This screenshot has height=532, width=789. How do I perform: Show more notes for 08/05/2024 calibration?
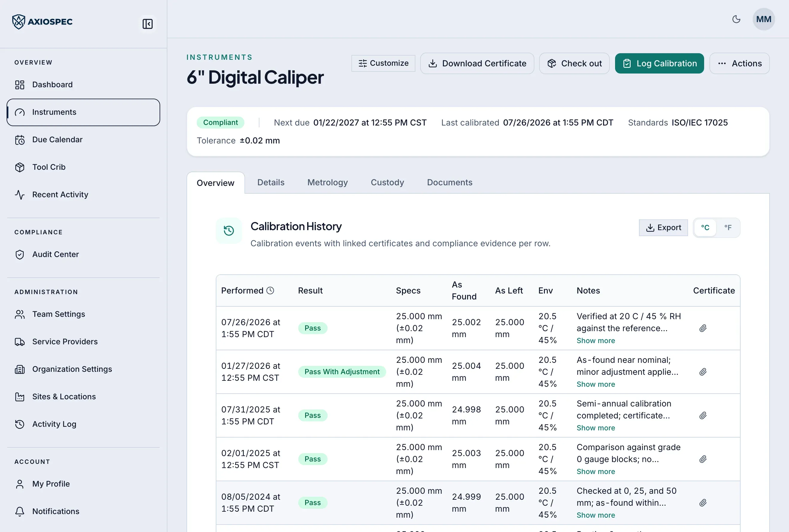click(x=596, y=515)
